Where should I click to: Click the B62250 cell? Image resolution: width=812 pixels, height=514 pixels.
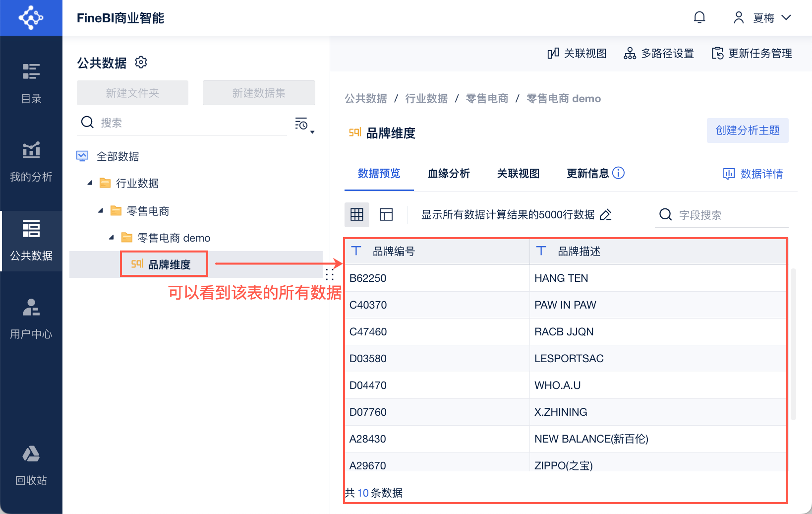437,278
